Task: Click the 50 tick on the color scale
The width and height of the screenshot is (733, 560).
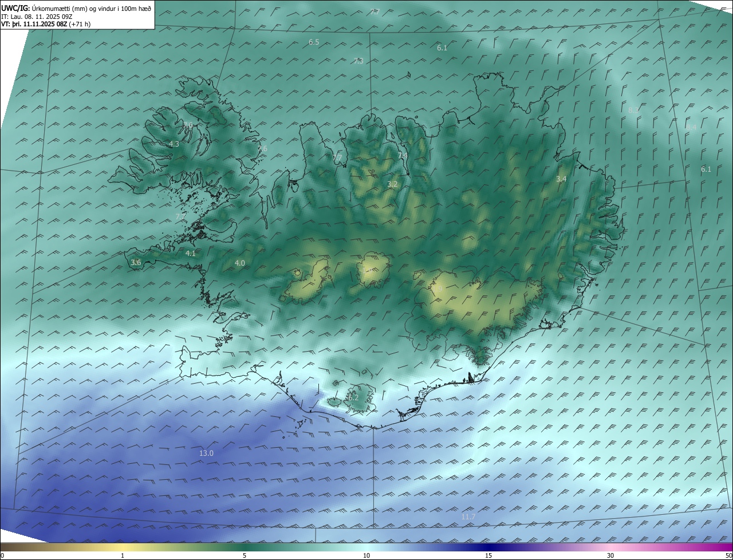Action: (728, 555)
